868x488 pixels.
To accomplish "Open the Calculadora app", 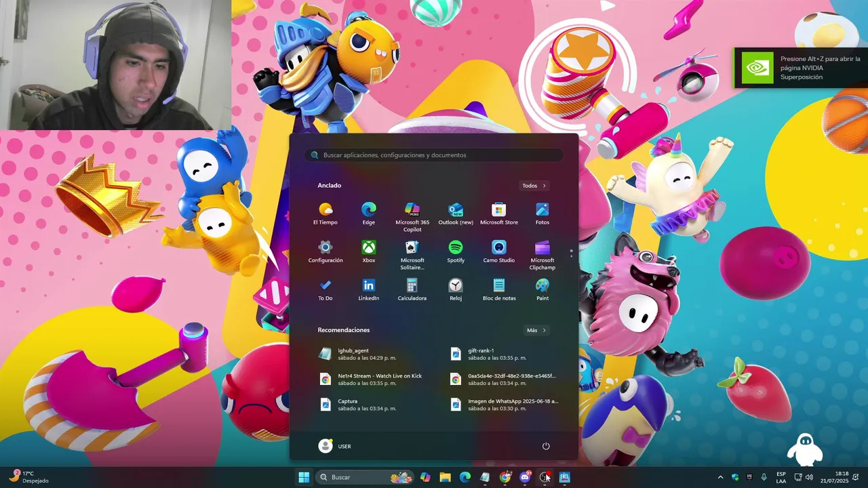I will 412,290.
